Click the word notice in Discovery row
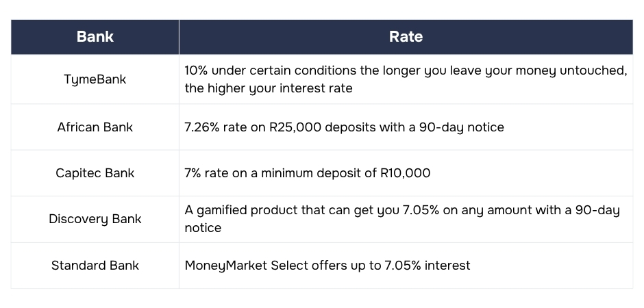 203,228
